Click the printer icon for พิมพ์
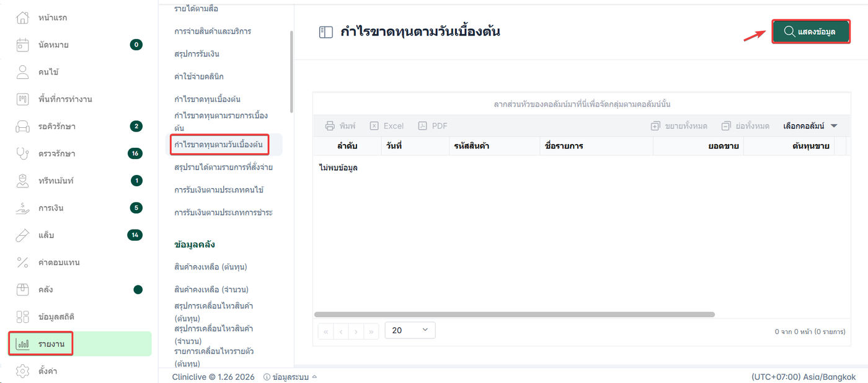 click(x=330, y=126)
